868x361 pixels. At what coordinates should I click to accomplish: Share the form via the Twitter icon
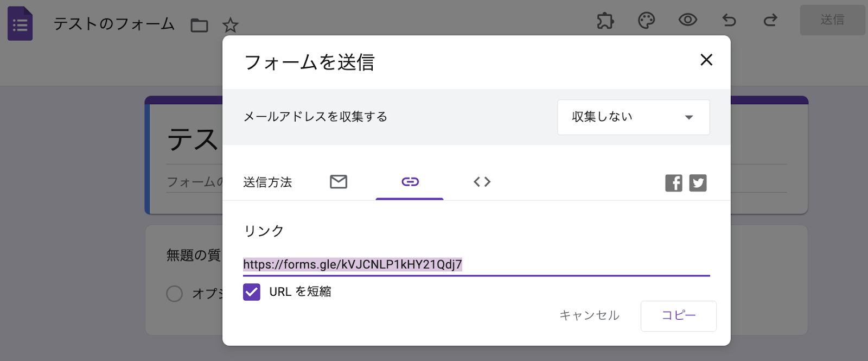point(698,183)
